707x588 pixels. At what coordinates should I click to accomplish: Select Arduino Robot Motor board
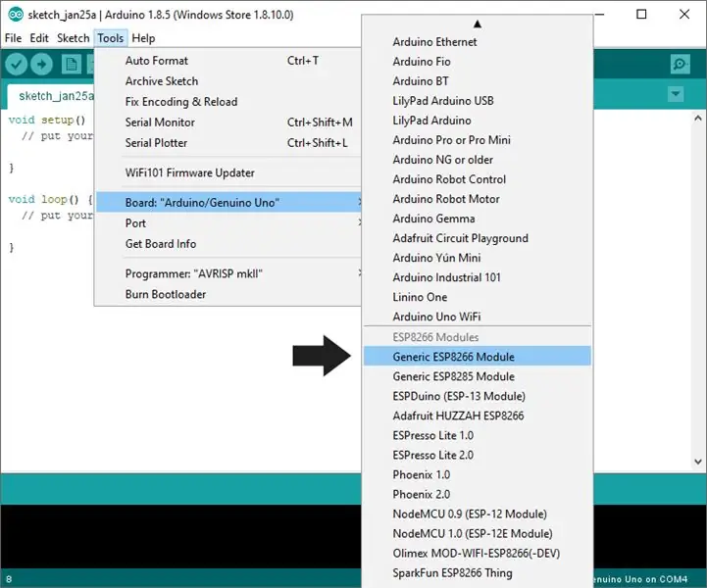[477, 199]
